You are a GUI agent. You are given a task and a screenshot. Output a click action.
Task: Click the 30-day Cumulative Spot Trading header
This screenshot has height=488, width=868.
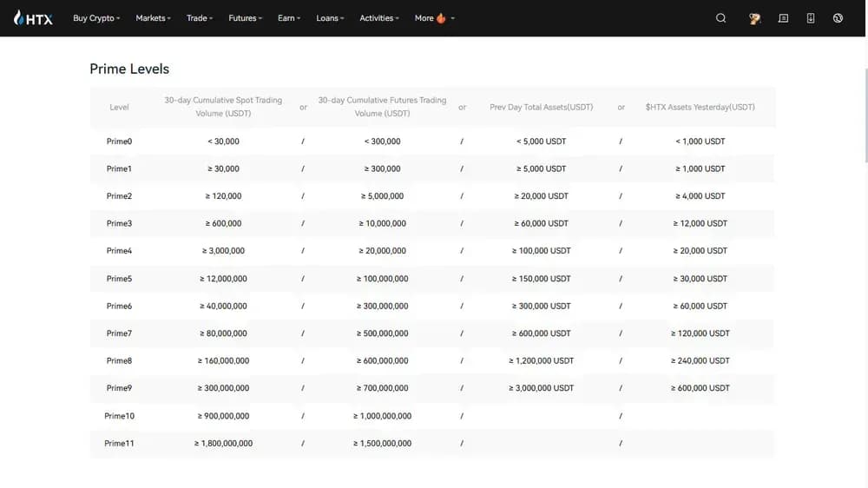point(223,107)
